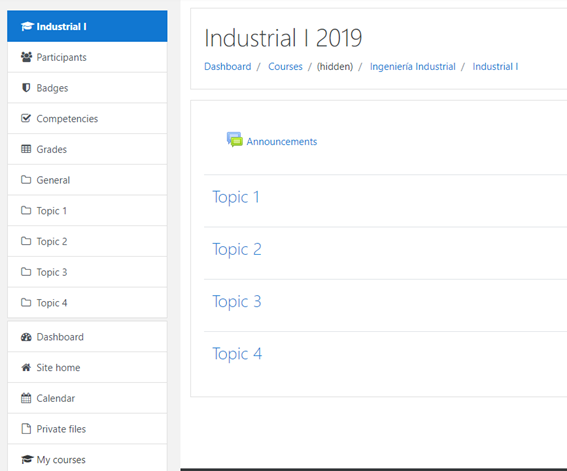
Task: Open Participants via its people icon
Action: pos(26,57)
